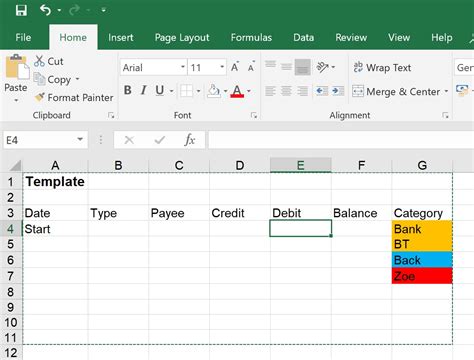Viewport: 474px width, 360px height.
Task: Apply the red Font Color
Action: [237, 91]
